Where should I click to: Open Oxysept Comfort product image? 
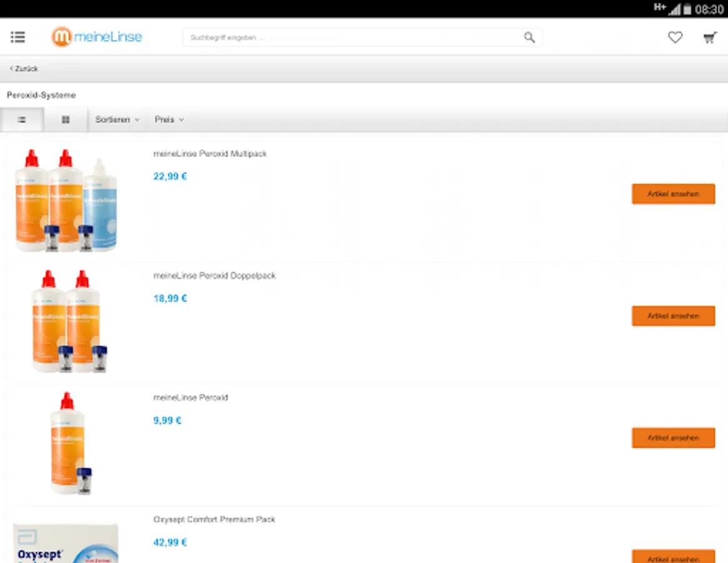pos(66,543)
